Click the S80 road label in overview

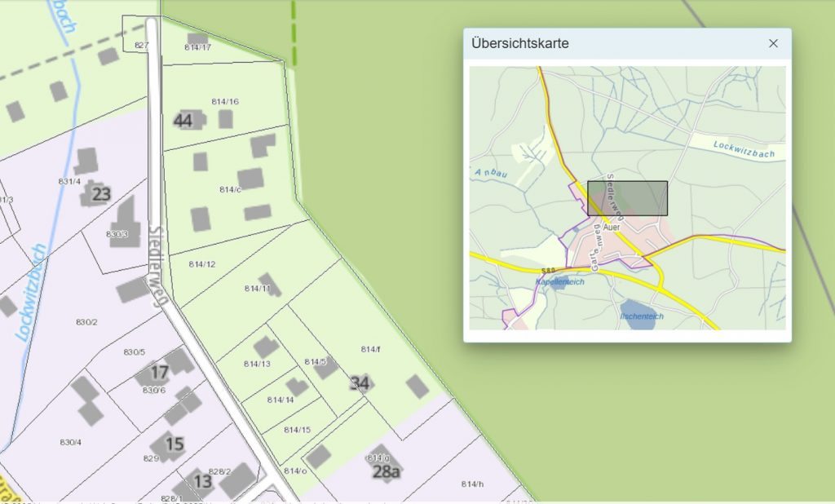[548, 271]
